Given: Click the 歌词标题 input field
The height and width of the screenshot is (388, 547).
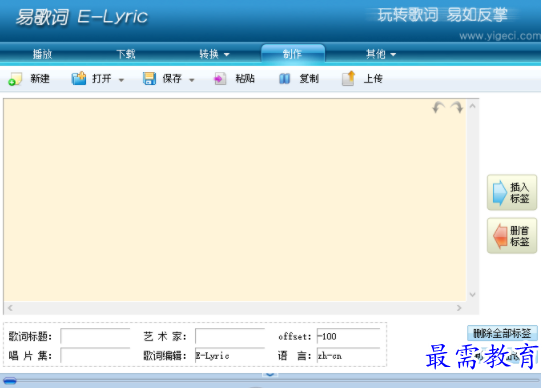Looking at the screenshot, I should pos(95,336).
